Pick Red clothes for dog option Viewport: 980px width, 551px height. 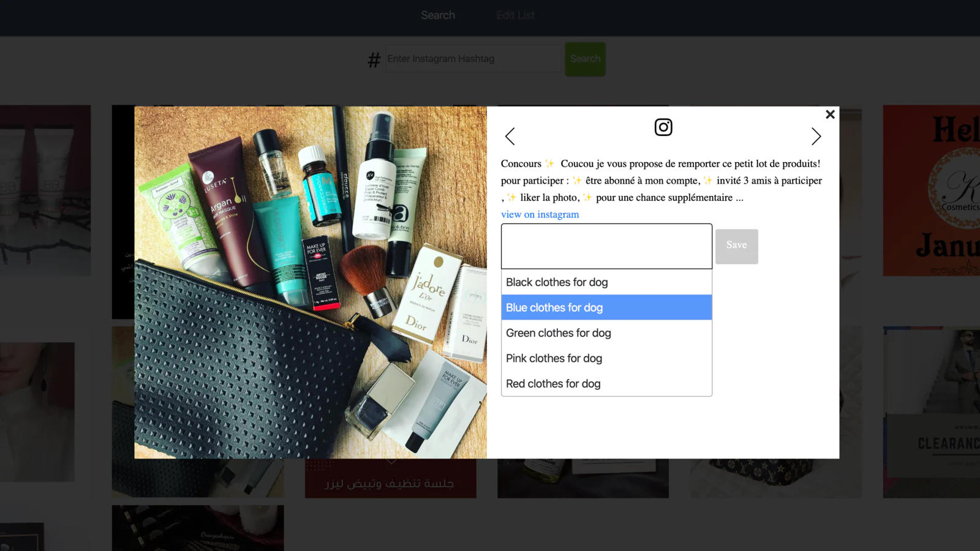[x=606, y=384]
